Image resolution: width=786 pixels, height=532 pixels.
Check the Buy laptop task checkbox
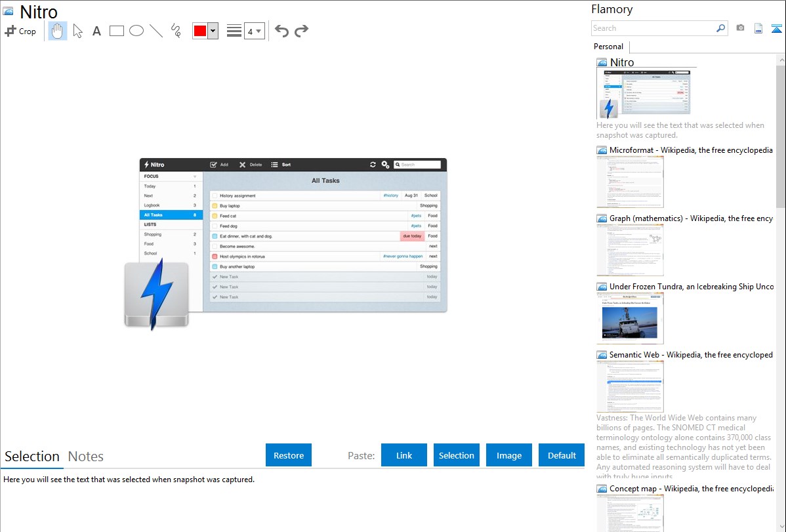[215, 205]
